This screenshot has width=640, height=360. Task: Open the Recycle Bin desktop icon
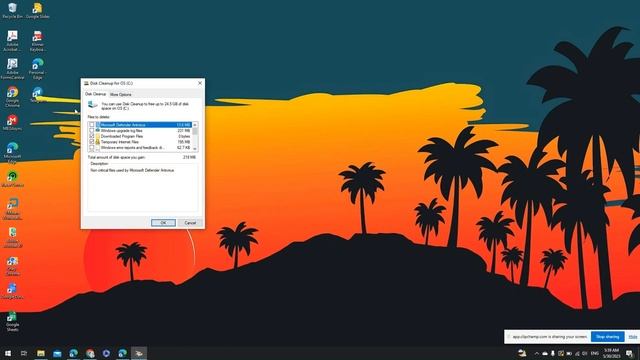[12, 11]
